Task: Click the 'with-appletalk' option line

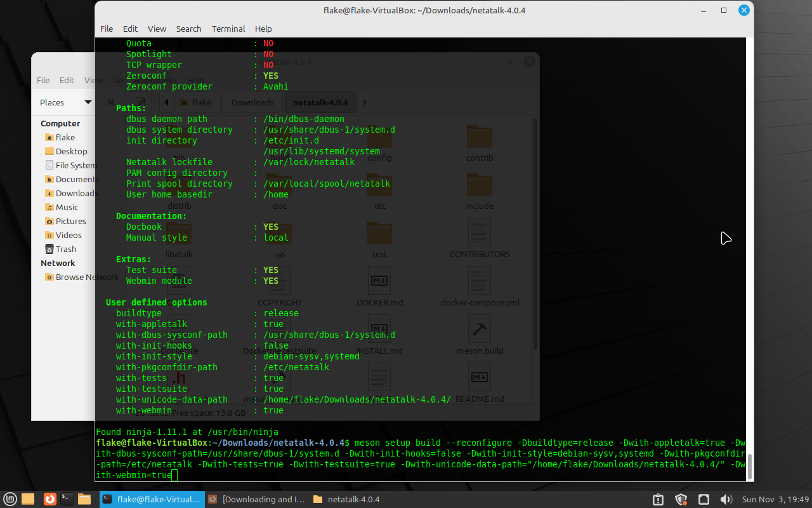Action: pos(200,324)
